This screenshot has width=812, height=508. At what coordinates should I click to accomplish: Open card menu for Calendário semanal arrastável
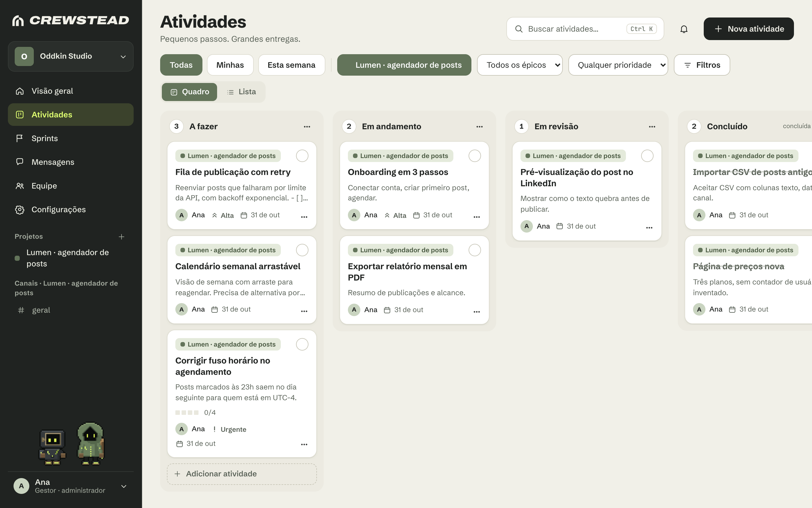304,311
